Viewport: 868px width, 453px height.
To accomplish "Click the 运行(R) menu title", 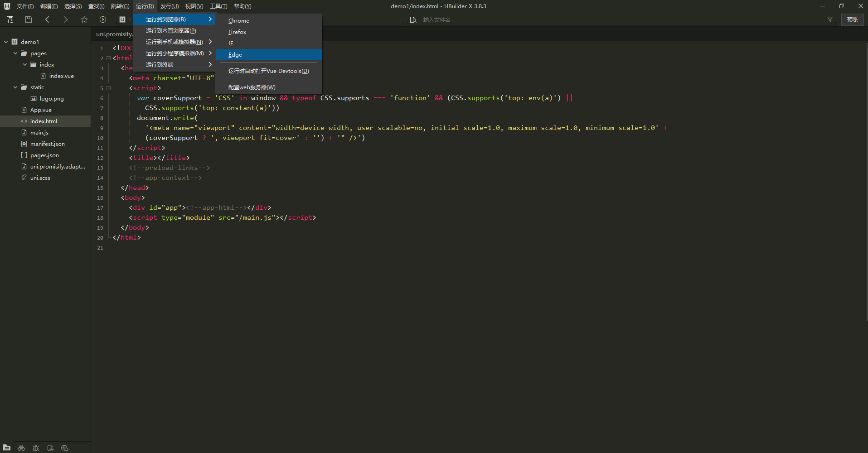I will 145,6.
